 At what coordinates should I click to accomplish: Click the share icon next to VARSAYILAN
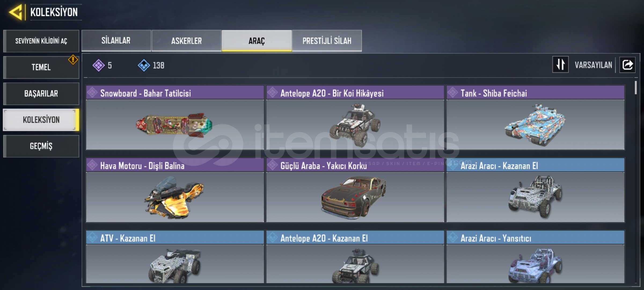tap(627, 65)
